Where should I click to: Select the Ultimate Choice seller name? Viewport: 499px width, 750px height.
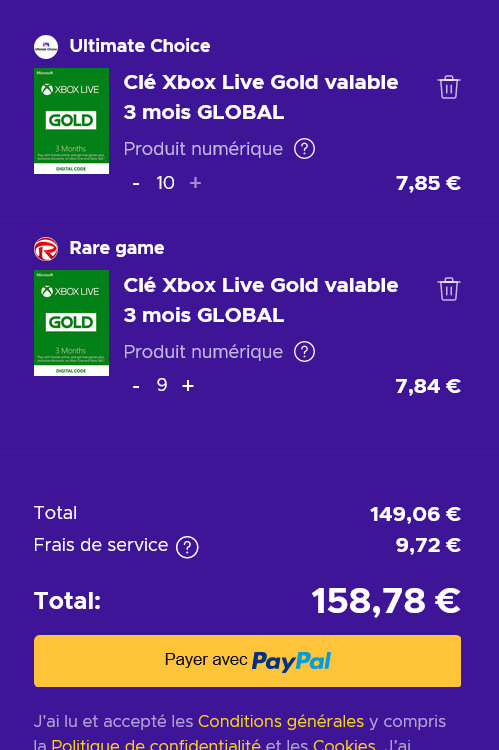pyautogui.click(x=140, y=46)
